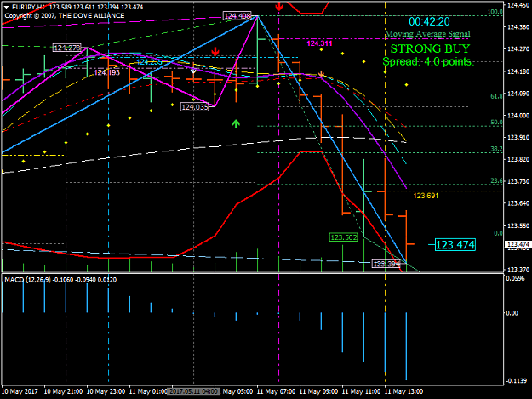
Task: Click the 50.0 Fibonacci level label
Action: tap(496, 123)
